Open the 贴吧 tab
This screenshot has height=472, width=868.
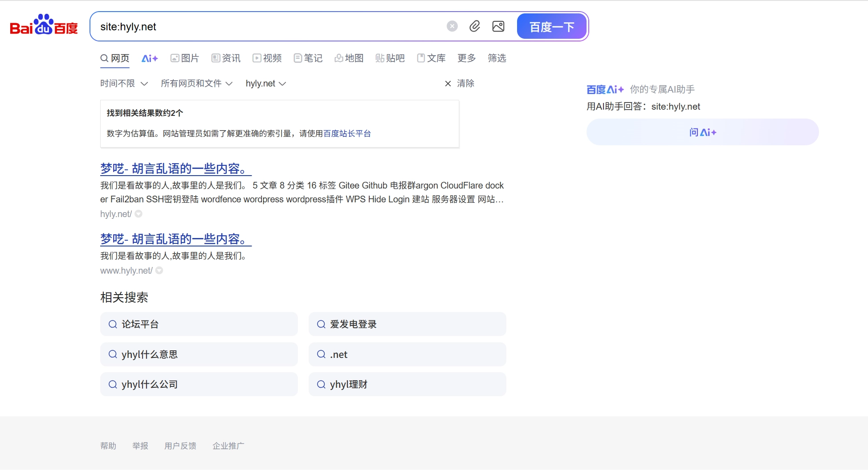390,58
